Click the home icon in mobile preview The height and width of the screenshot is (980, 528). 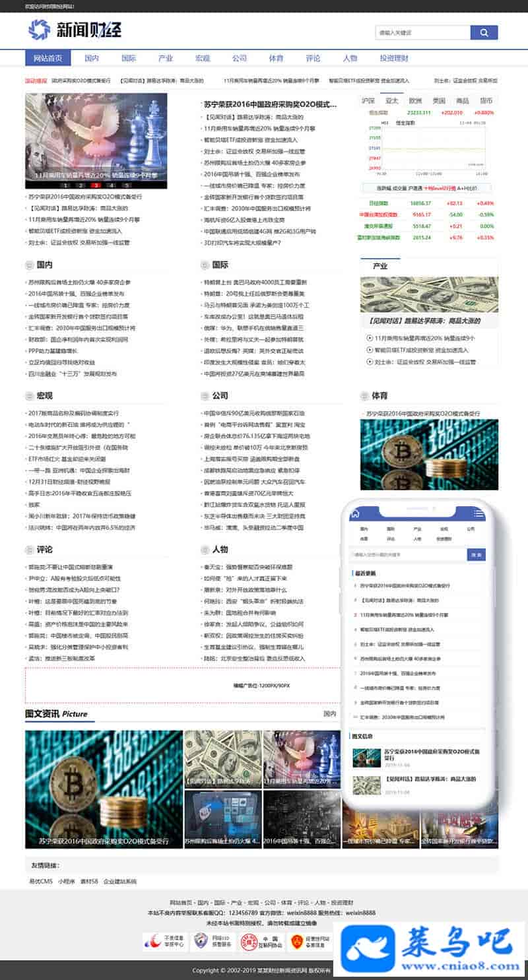click(355, 514)
